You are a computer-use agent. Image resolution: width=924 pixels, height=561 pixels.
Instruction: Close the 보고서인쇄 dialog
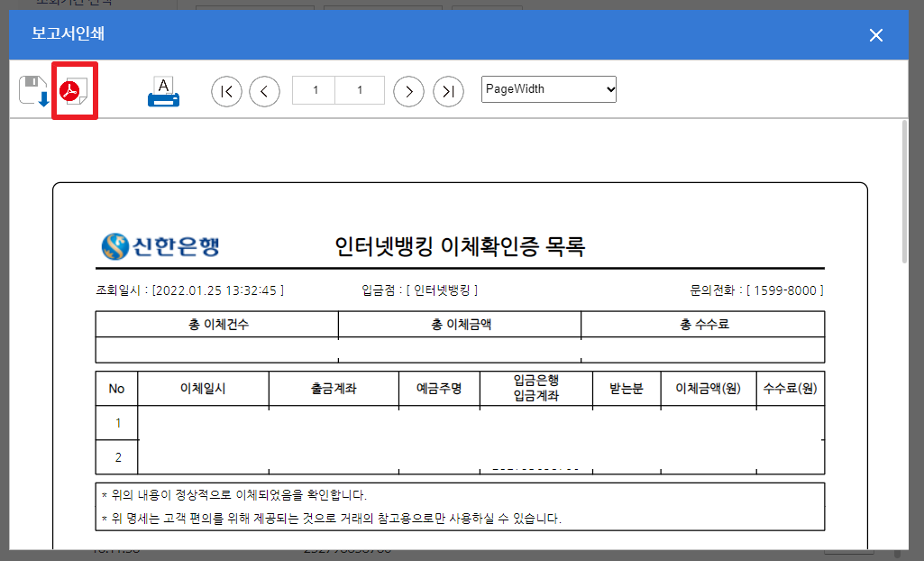875,35
